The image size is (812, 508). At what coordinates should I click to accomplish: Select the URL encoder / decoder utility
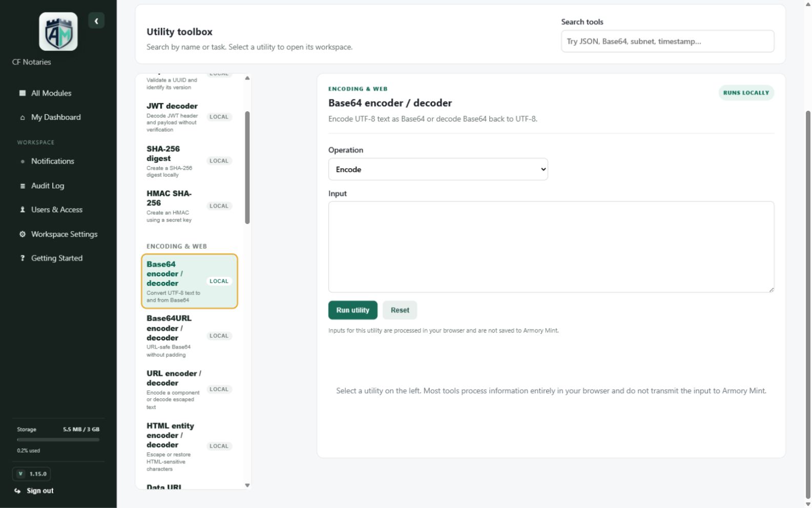click(190, 390)
